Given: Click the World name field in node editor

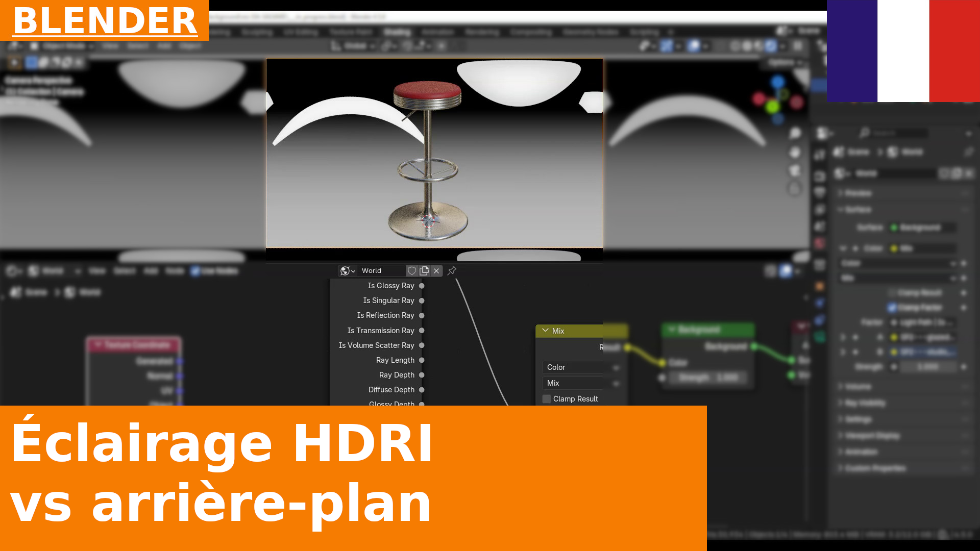Looking at the screenshot, I should pyautogui.click(x=381, y=271).
